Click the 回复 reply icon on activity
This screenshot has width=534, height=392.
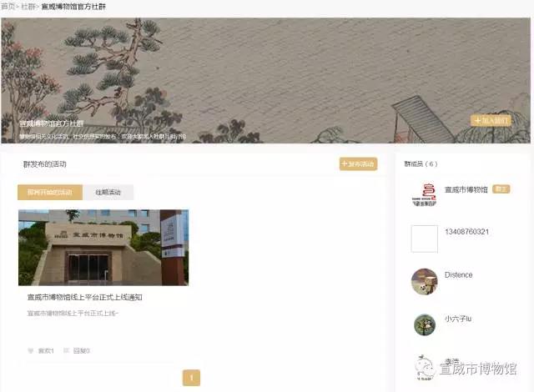pyautogui.click(x=67, y=350)
